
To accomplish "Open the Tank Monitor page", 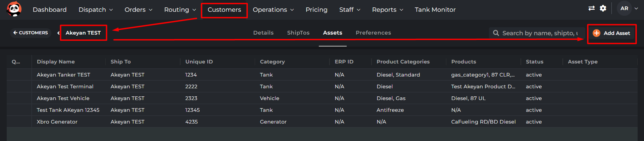I will point(435,10).
